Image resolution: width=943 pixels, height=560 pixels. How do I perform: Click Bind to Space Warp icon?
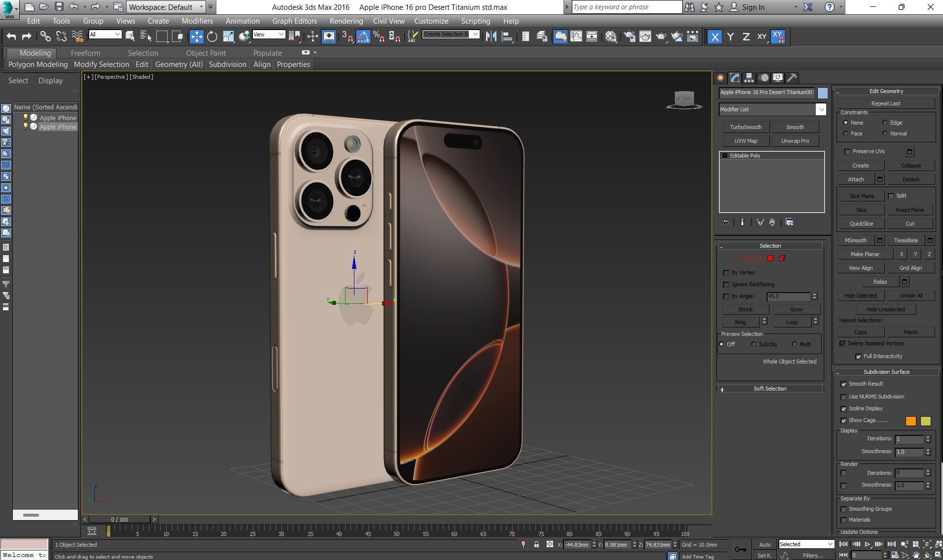tap(77, 36)
